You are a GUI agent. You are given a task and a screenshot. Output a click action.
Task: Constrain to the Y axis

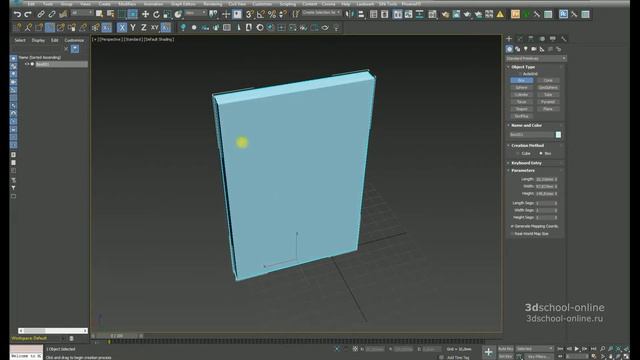[133, 27]
